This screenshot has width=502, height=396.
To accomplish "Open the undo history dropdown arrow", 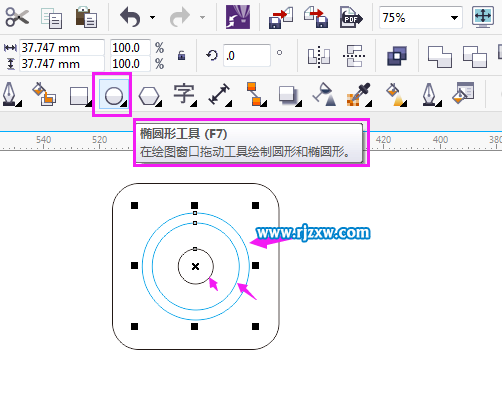I will (152, 17).
